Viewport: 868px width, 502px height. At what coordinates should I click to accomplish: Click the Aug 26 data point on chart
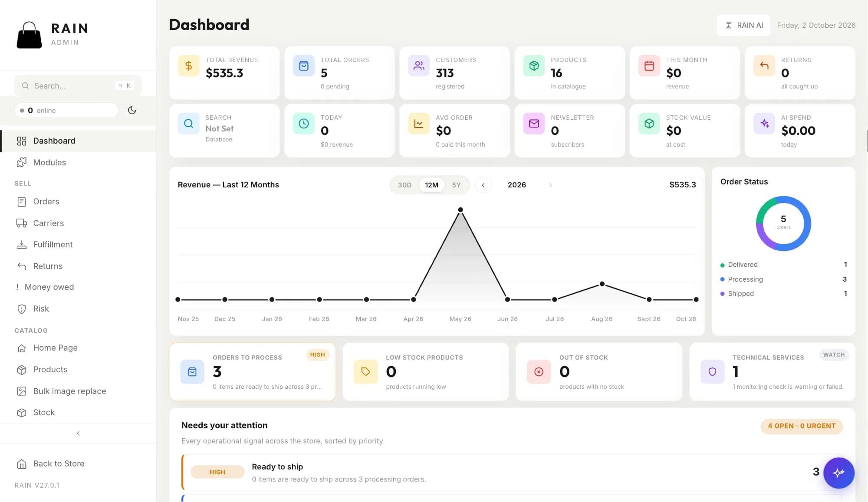click(x=602, y=284)
